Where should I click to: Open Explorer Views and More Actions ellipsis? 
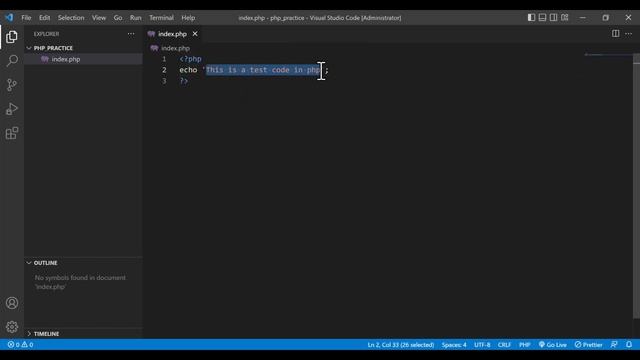(131, 34)
